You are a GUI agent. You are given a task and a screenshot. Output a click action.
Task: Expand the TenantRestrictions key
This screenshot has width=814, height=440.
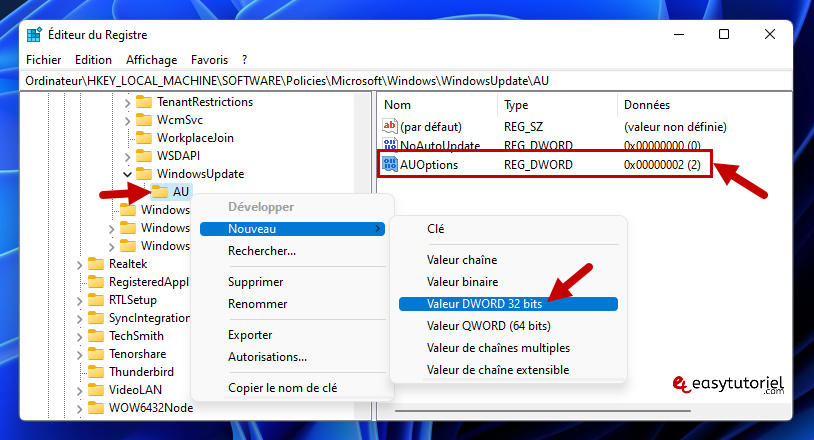tap(128, 103)
